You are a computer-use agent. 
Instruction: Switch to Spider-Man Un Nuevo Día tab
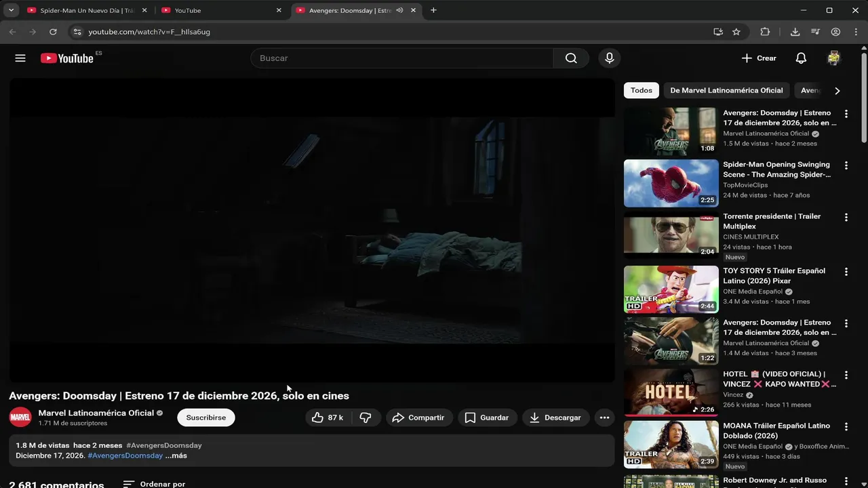[87, 11]
